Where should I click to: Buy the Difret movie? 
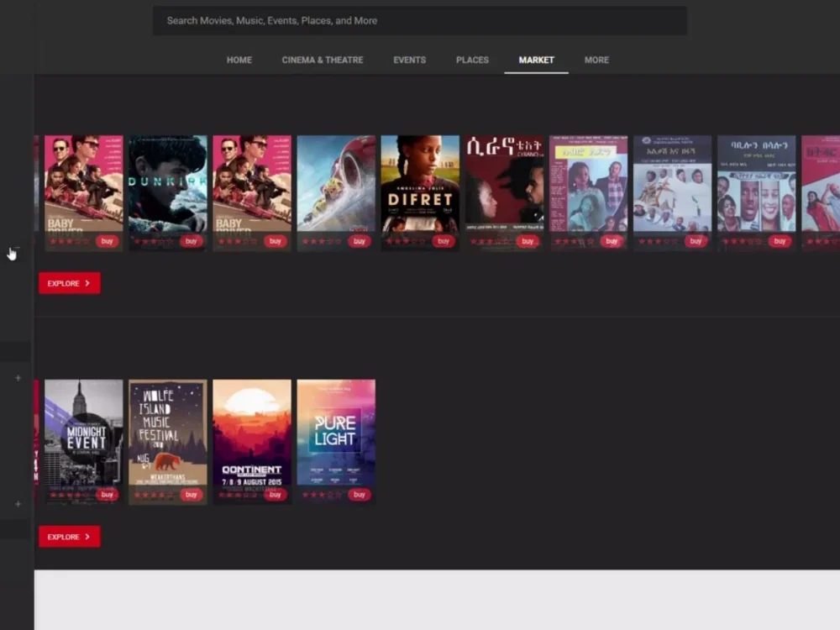click(x=444, y=241)
